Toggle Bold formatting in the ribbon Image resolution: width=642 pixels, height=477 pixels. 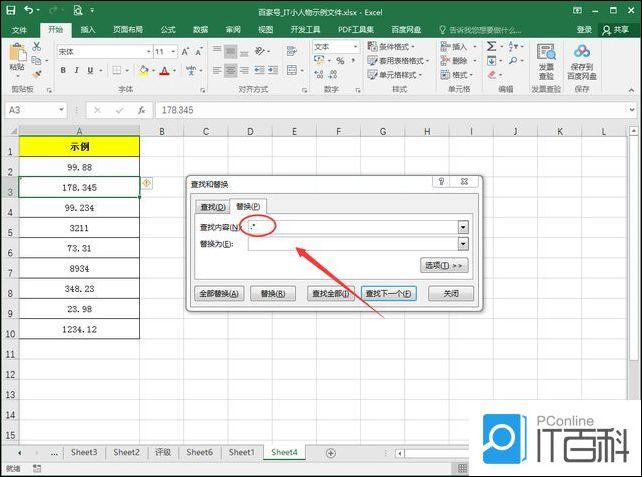[62, 70]
